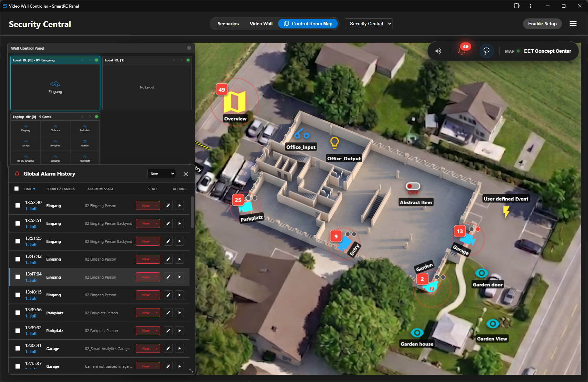Next layout arrow in Local_RC [0] header

(x=90, y=60)
